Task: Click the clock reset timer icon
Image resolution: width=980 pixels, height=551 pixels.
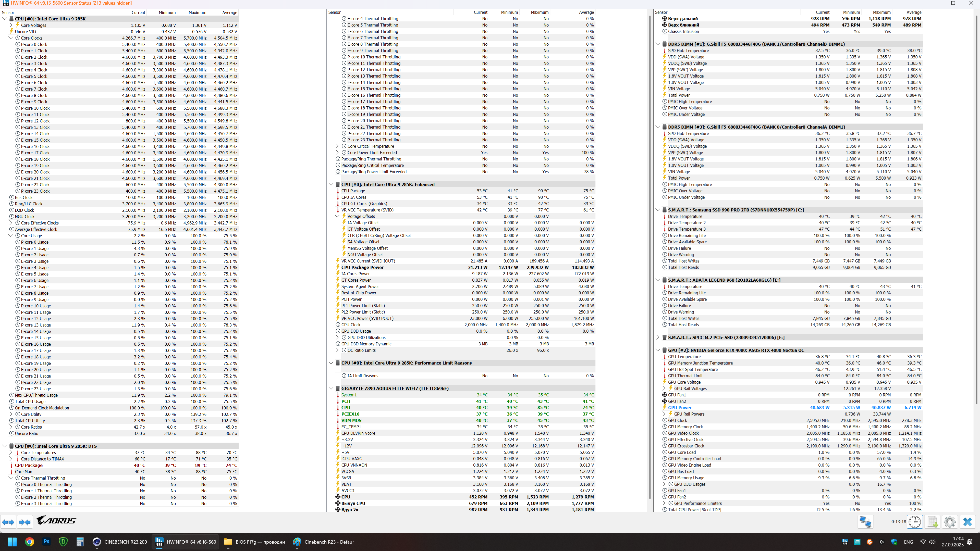Action: pos(915,522)
